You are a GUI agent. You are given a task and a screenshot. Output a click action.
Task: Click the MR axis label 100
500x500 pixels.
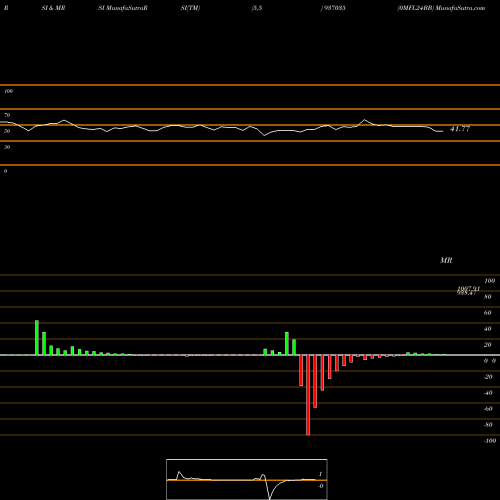pos(489,281)
